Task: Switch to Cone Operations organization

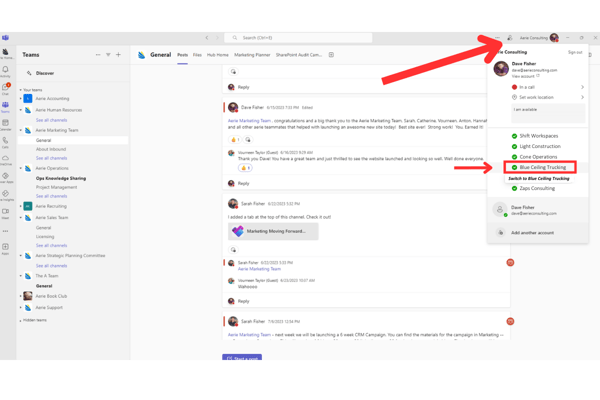Action: click(538, 157)
